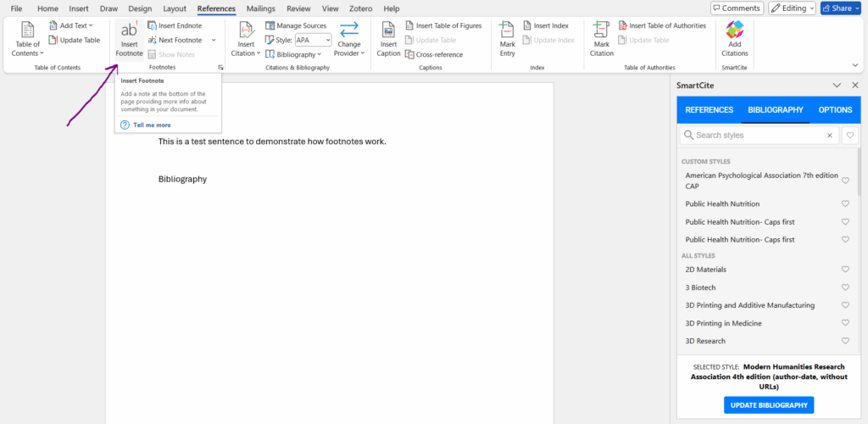868x424 pixels.
Task: Click the SmartCite styles list scrollbar
Action: coord(860,178)
